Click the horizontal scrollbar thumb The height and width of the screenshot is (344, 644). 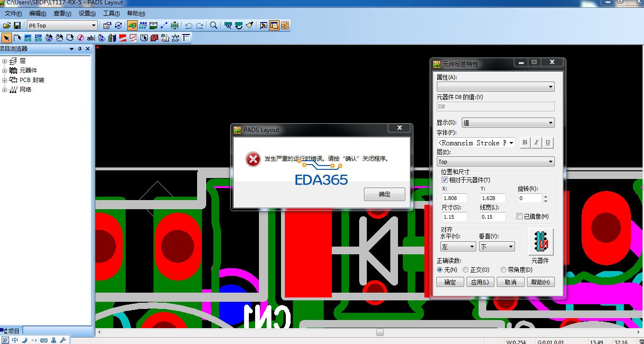pyautogui.click(x=380, y=332)
